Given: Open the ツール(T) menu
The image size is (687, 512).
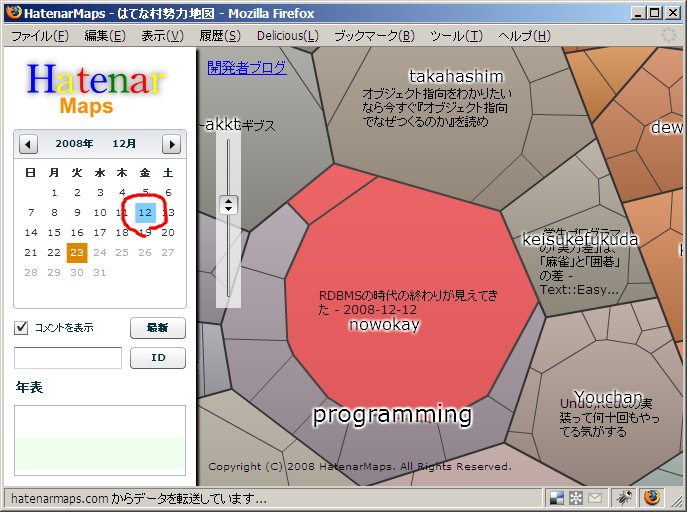Looking at the screenshot, I should pos(456,36).
